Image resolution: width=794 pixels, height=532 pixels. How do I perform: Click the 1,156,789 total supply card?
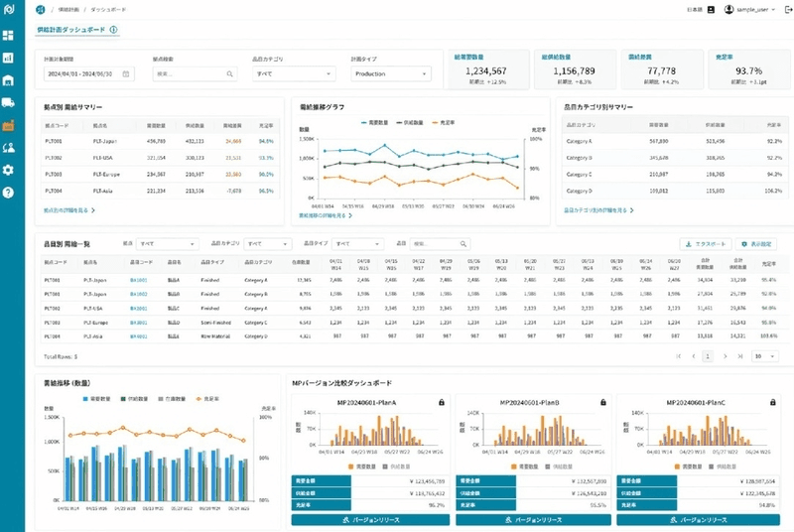[575, 69]
